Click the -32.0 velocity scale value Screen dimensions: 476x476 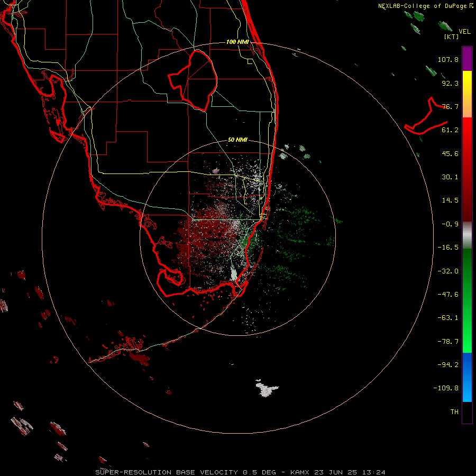click(x=448, y=271)
